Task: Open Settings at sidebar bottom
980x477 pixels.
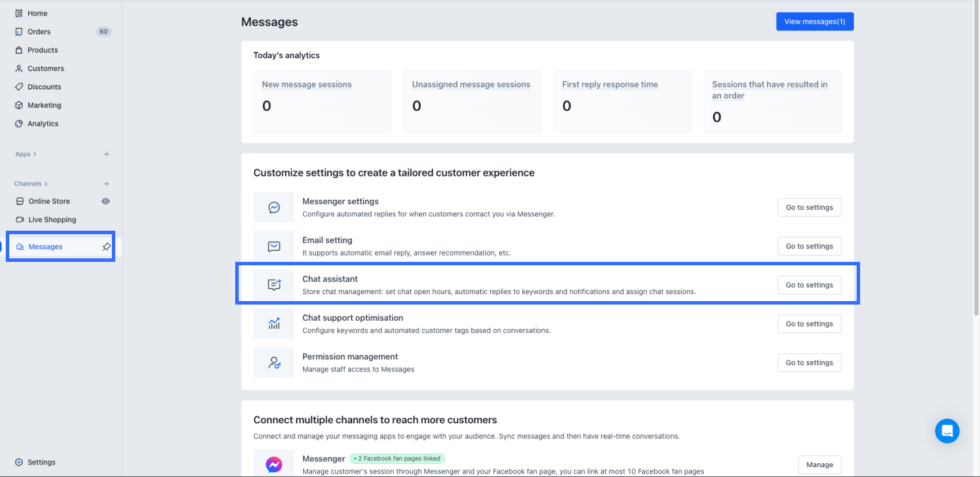Action: click(x=42, y=462)
